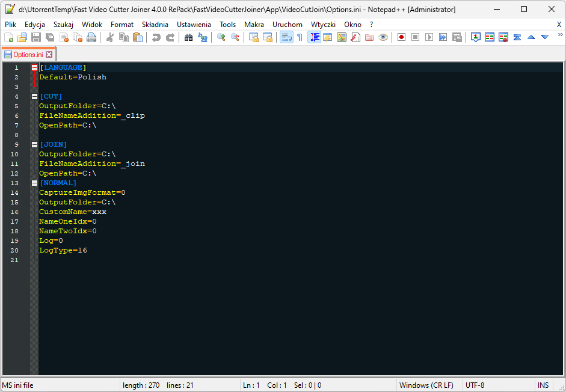Open the Uruchom menu

(288, 25)
